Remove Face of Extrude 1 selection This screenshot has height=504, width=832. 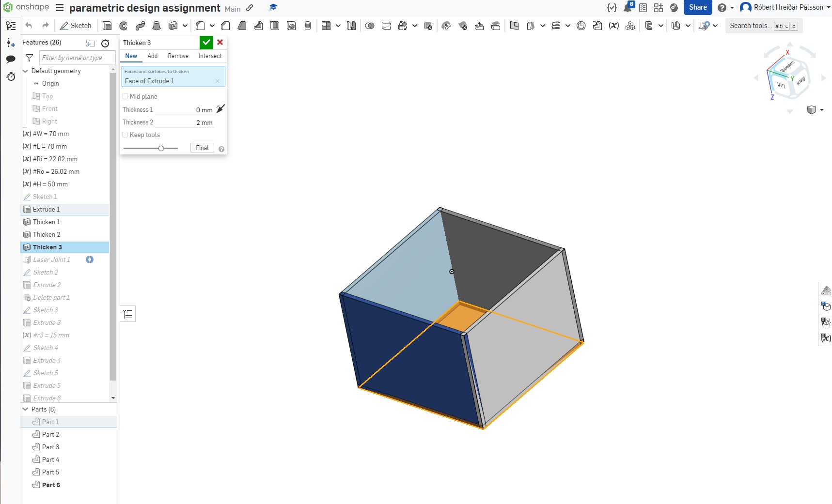point(218,81)
